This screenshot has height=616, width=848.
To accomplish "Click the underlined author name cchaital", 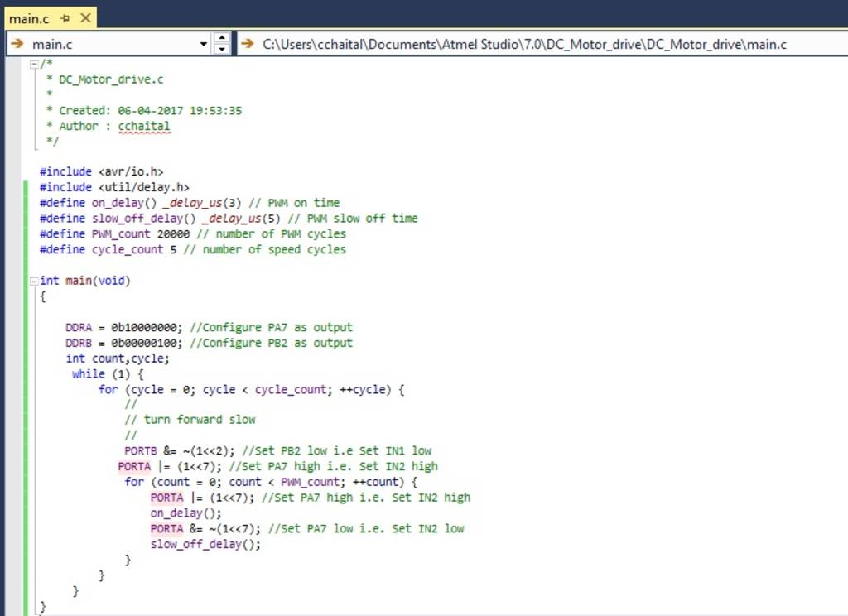I will click(144, 126).
